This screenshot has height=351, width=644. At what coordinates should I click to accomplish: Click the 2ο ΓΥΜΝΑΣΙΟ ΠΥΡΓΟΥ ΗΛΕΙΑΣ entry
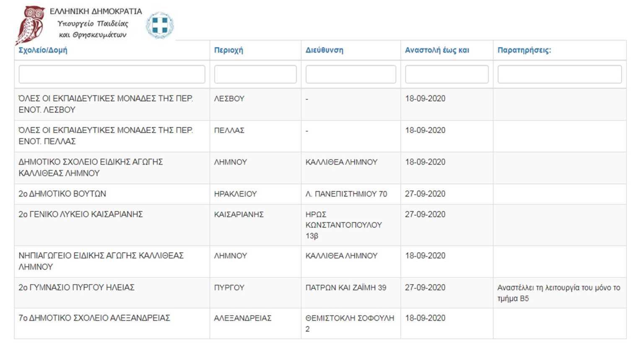pos(77,288)
